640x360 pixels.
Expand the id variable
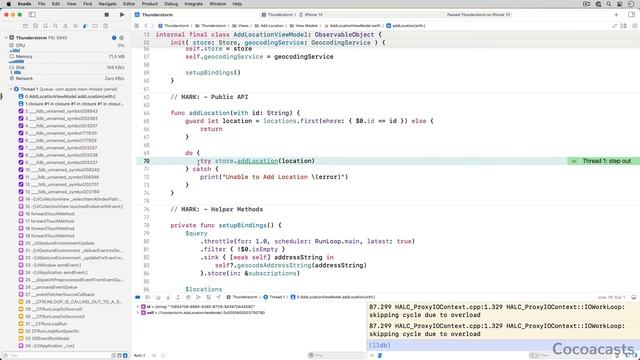click(x=138, y=307)
